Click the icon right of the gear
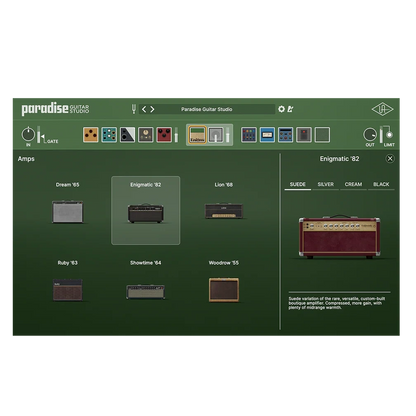 pyautogui.click(x=290, y=109)
